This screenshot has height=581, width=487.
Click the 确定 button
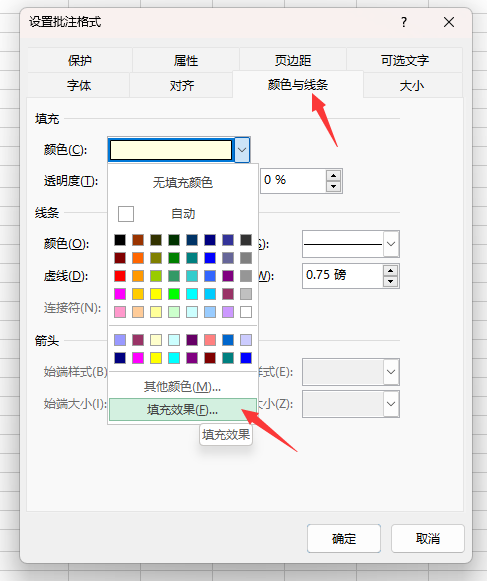tap(344, 538)
